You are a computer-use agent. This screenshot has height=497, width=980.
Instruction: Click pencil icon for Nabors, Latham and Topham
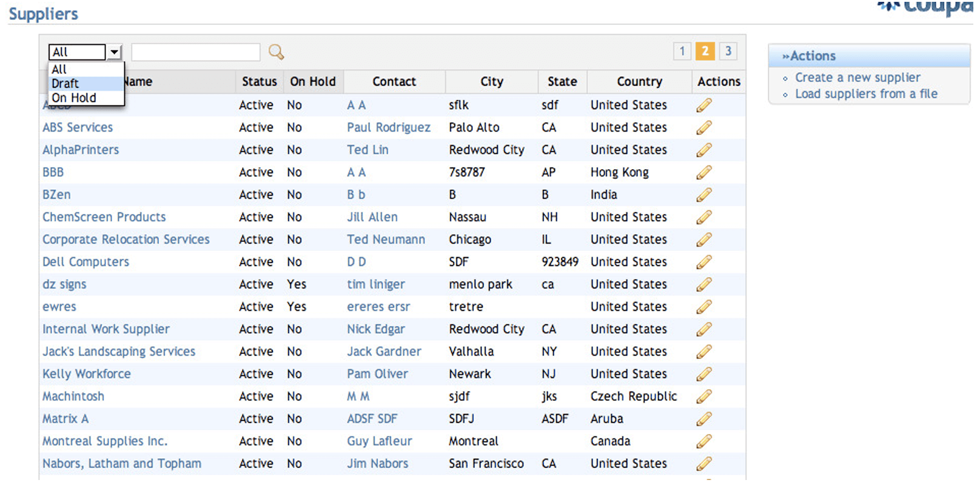pyautogui.click(x=704, y=464)
